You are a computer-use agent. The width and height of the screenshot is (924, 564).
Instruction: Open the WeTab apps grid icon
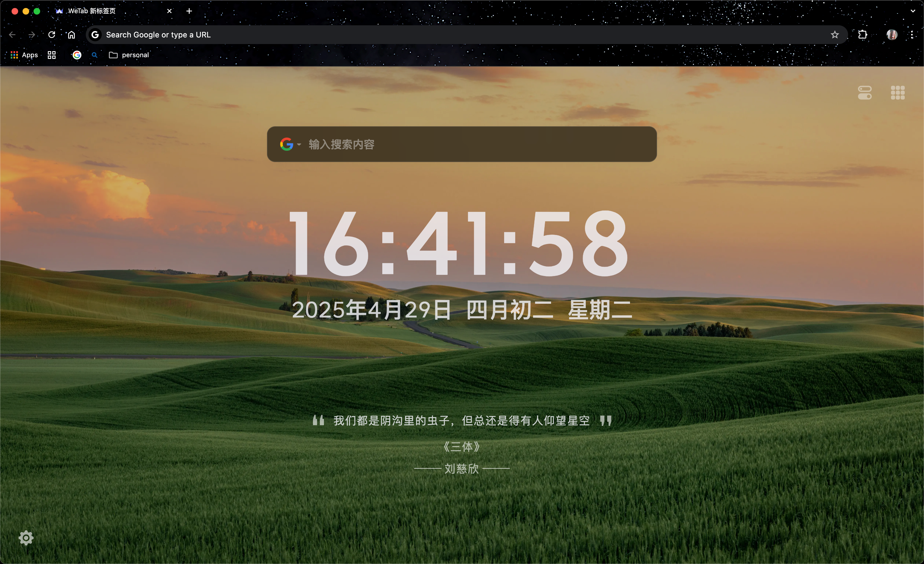click(897, 93)
